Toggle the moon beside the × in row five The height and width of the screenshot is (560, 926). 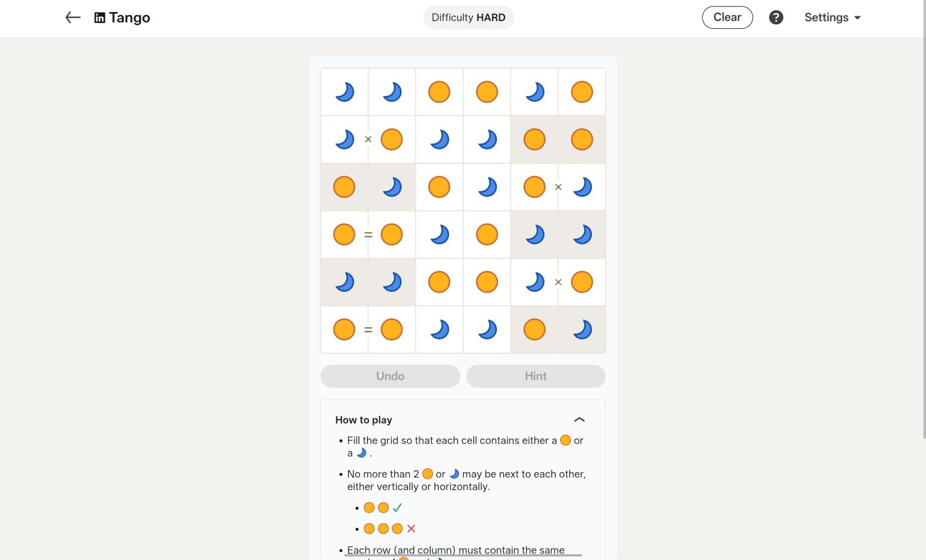point(534,282)
